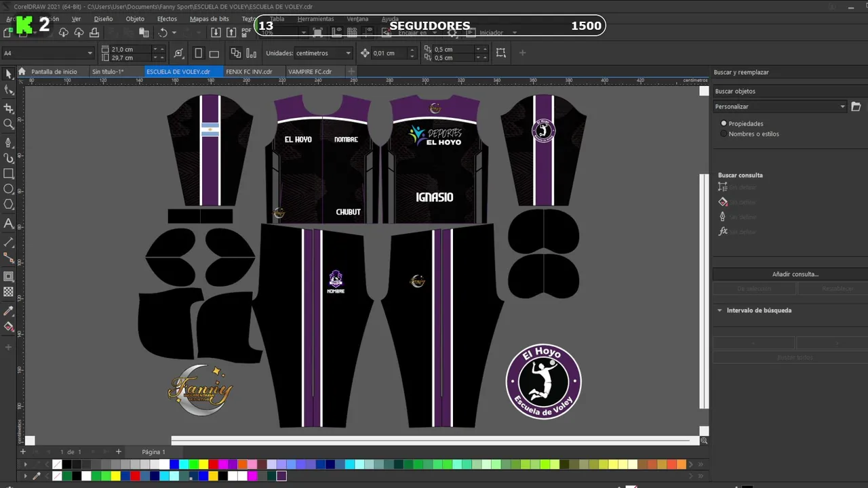Click the Undo arrow icon

163,33
